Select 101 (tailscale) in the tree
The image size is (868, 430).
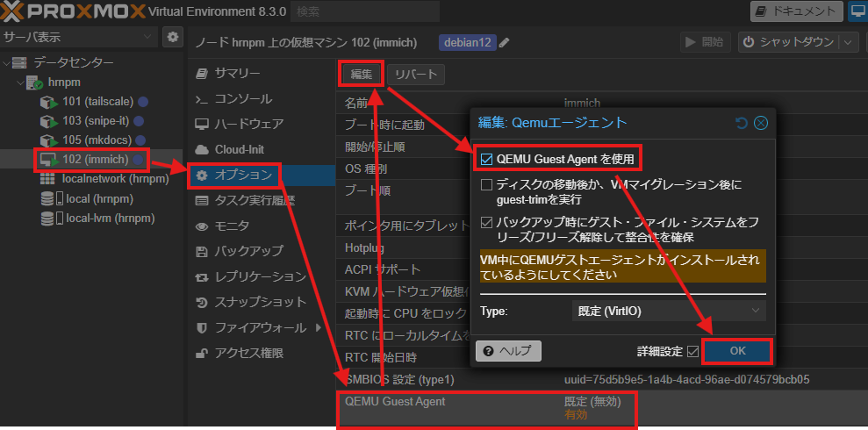click(98, 102)
